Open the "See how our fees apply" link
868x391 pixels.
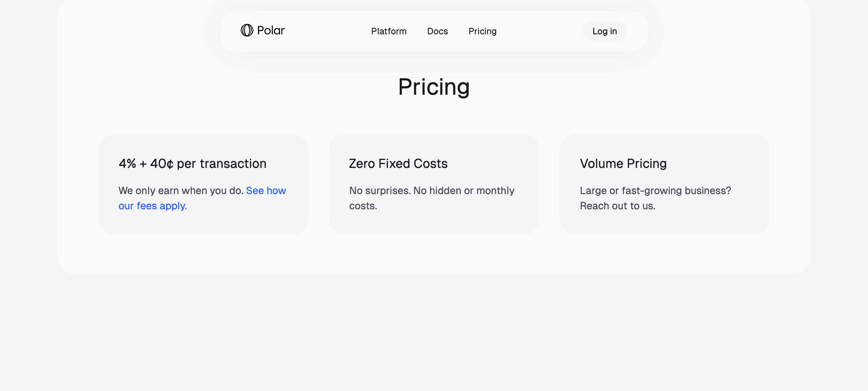202,198
